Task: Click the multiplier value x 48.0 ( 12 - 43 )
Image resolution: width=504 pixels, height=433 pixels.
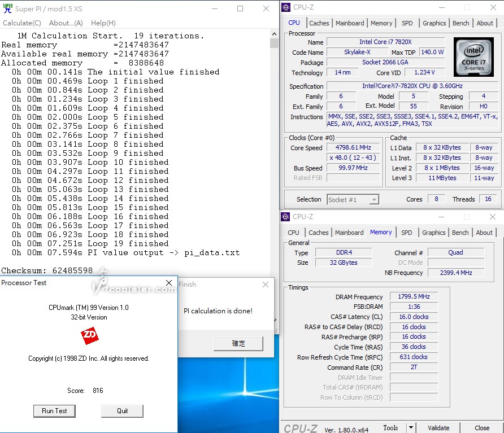Action: pyautogui.click(x=353, y=158)
